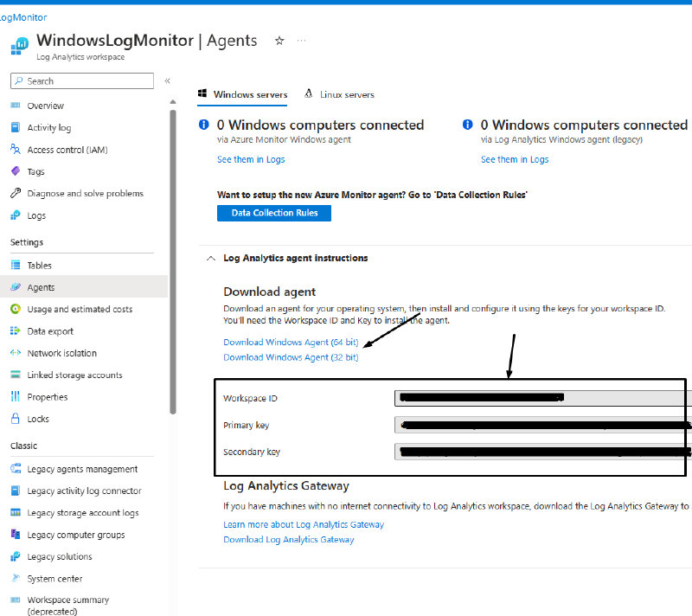Click the Data Collection Rules button
The image size is (692, 616).
click(274, 213)
